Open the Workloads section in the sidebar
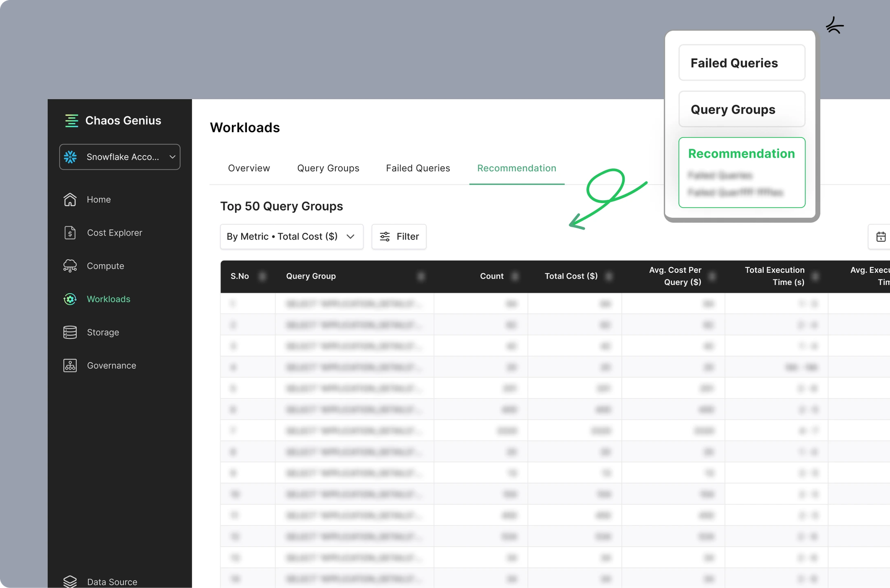This screenshot has height=588, width=890. pos(108,299)
